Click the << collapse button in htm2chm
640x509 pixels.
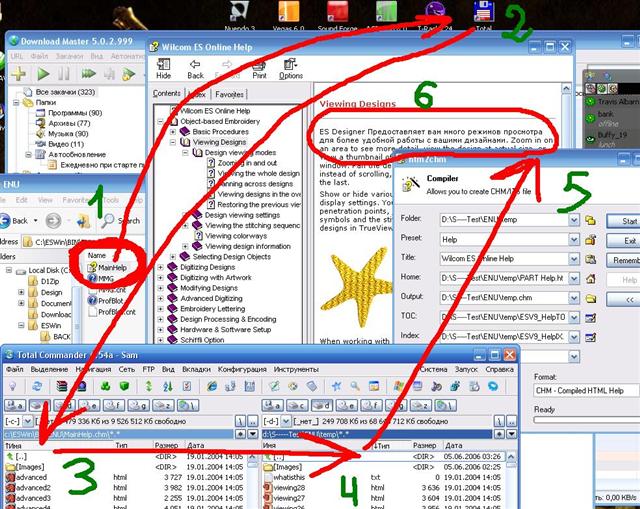point(623,299)
